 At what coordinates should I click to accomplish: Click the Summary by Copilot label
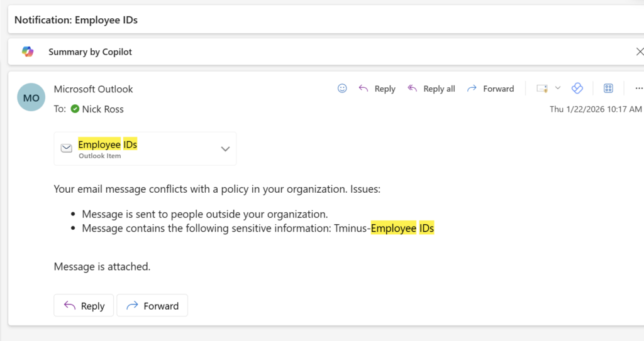click(90, 52)
